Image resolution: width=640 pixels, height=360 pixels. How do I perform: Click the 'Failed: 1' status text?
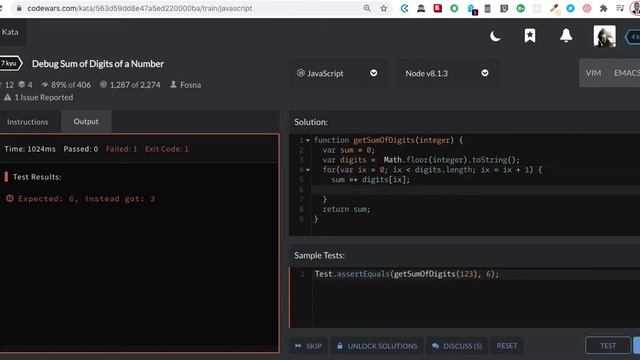121,149
